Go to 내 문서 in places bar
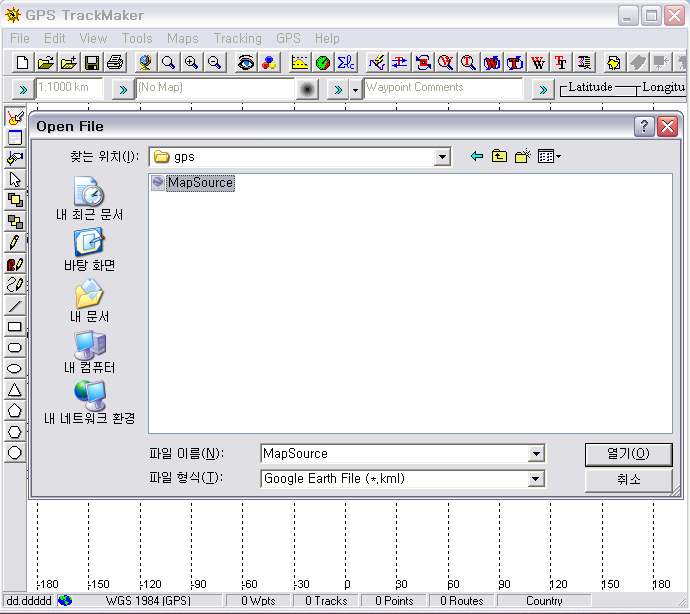The width and height of the screenshot is (690, 614). click(x=89, y=301)
